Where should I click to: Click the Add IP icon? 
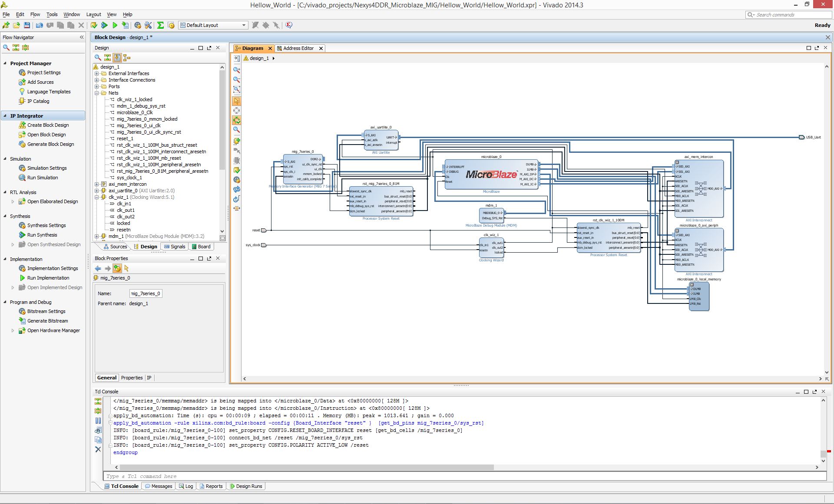point(237,141)
